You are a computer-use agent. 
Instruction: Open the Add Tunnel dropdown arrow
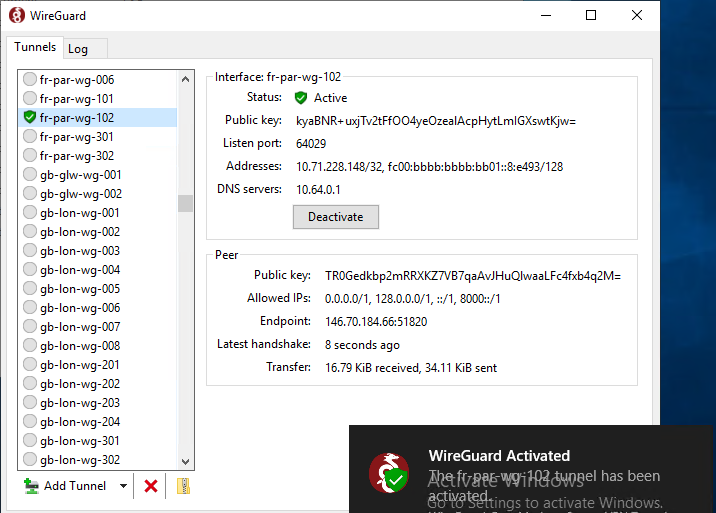(x=123, y=486)
